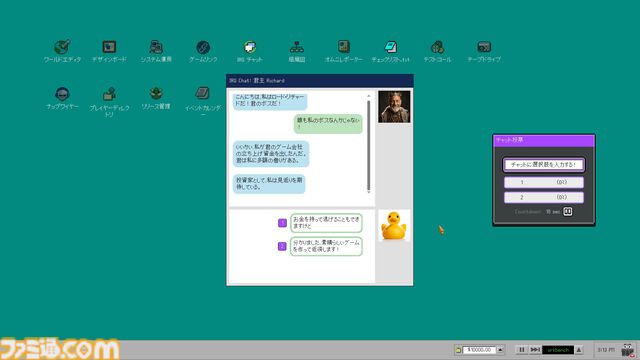Image resolution: width=640 pixels, height=360 pixels.
Task: Click Richard's portrait in the chat window
Action: click(394, 107)
